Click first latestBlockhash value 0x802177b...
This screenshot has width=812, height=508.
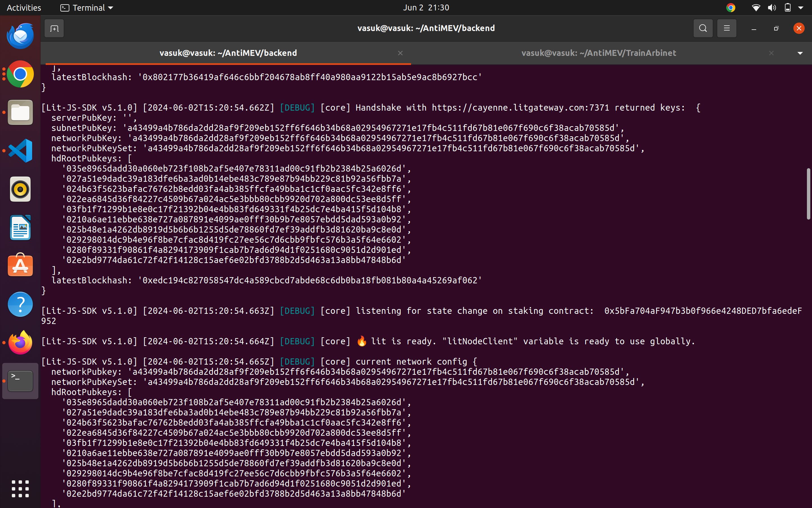coord(310,77)
